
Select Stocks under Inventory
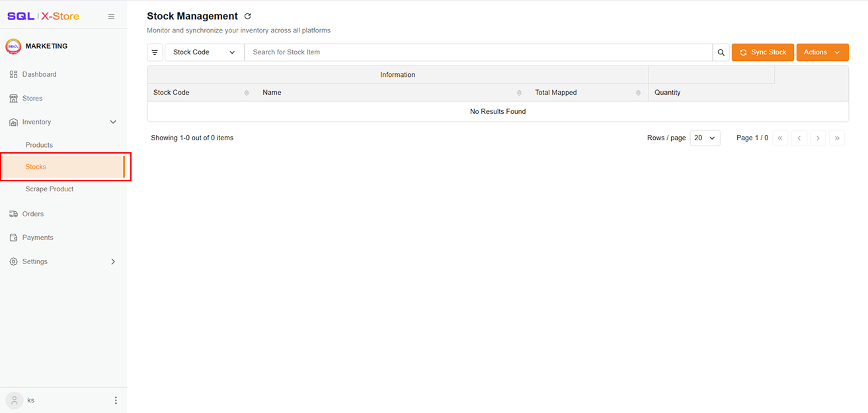coord(63,167)
